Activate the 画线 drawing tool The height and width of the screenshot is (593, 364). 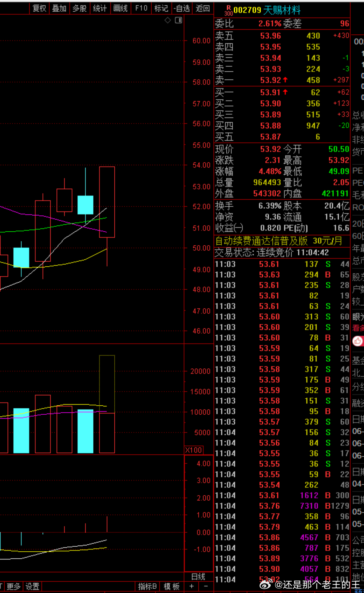coord(121,8)
